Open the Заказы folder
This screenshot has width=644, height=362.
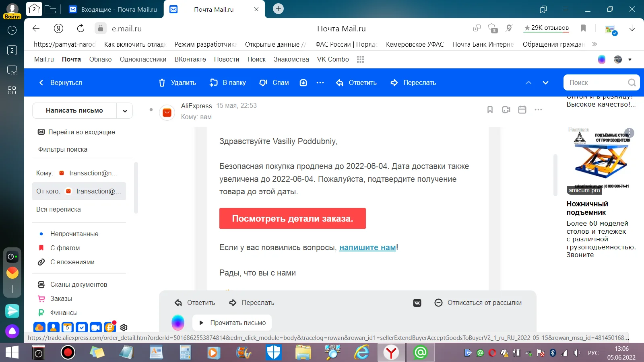coord(55,298)
